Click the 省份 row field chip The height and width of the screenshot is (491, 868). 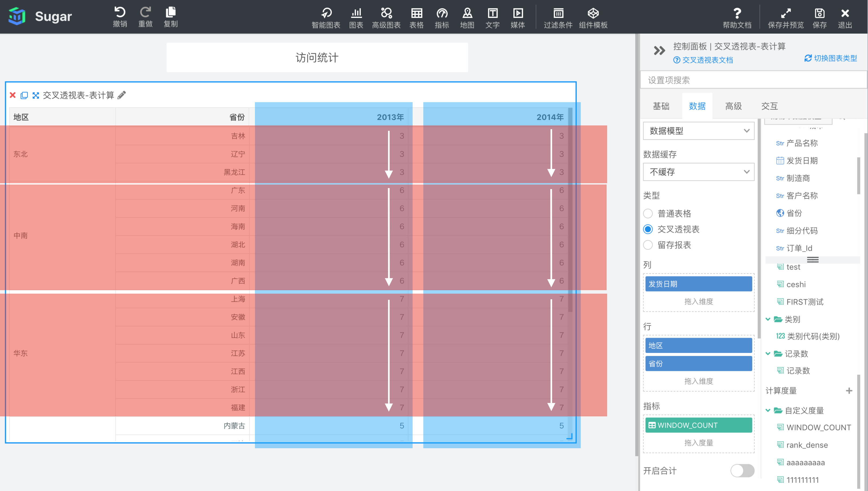pos(699,364)
